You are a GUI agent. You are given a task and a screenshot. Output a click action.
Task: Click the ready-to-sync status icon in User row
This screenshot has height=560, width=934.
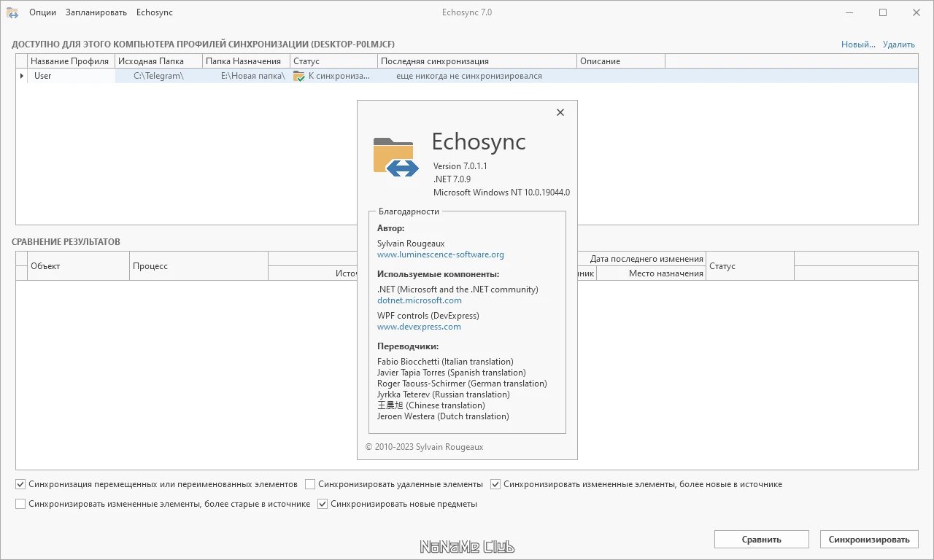click(298, 76)
